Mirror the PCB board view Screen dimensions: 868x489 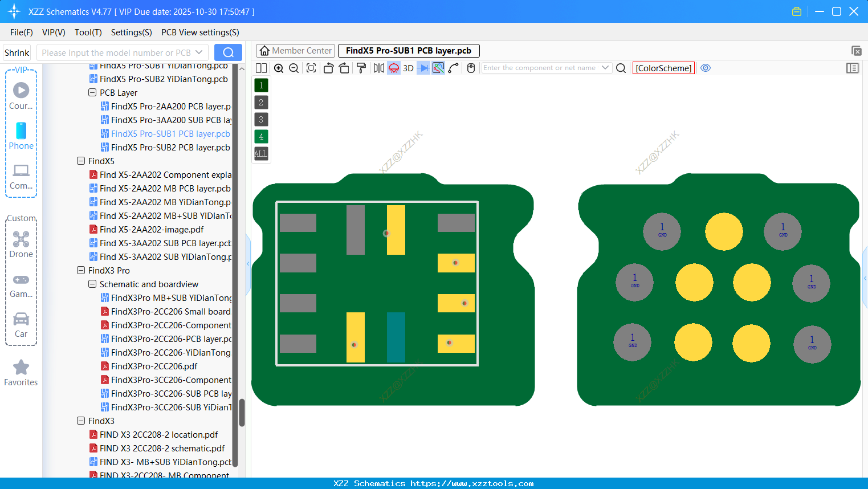[378, 68]
